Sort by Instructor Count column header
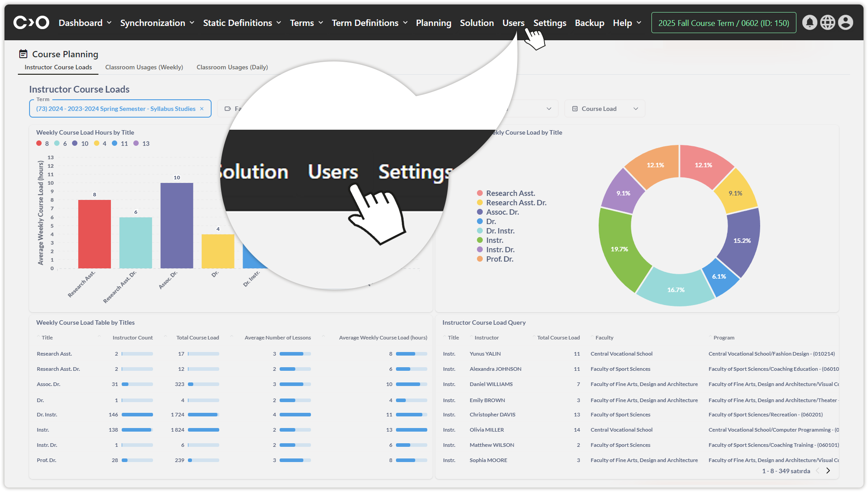 [132, 338]
